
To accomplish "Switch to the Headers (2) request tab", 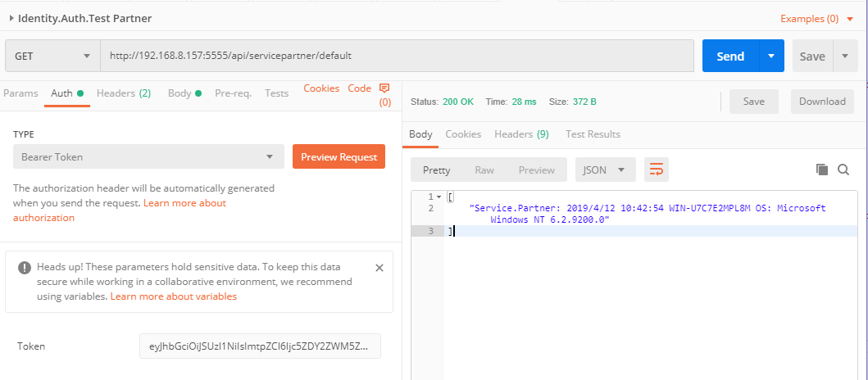I will (124, 93).
